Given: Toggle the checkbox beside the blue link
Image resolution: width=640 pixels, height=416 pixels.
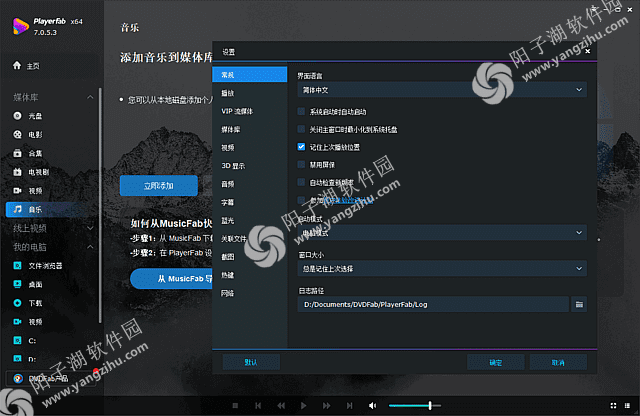Looking at the screenshot, I should click(x=301, y=200).
